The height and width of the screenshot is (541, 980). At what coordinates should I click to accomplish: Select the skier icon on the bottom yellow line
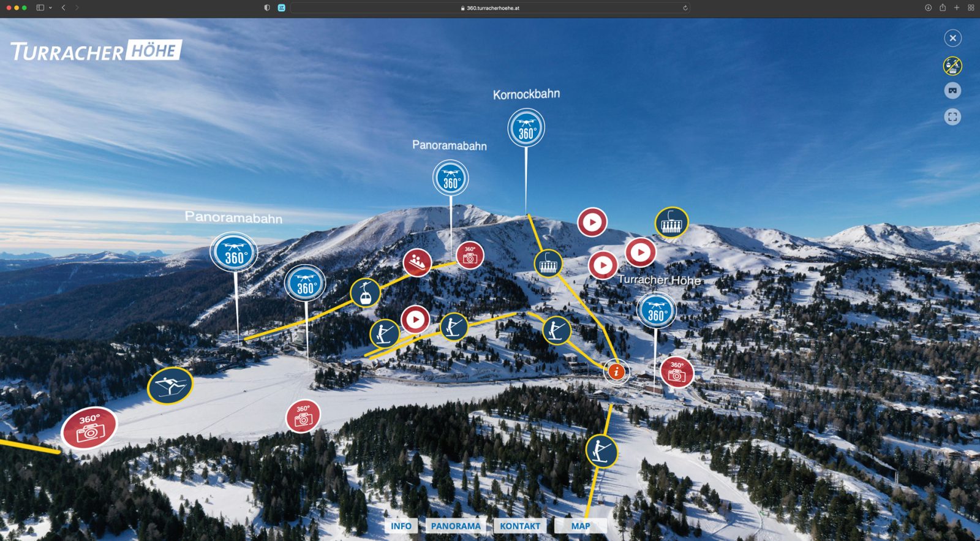(601, 451)
